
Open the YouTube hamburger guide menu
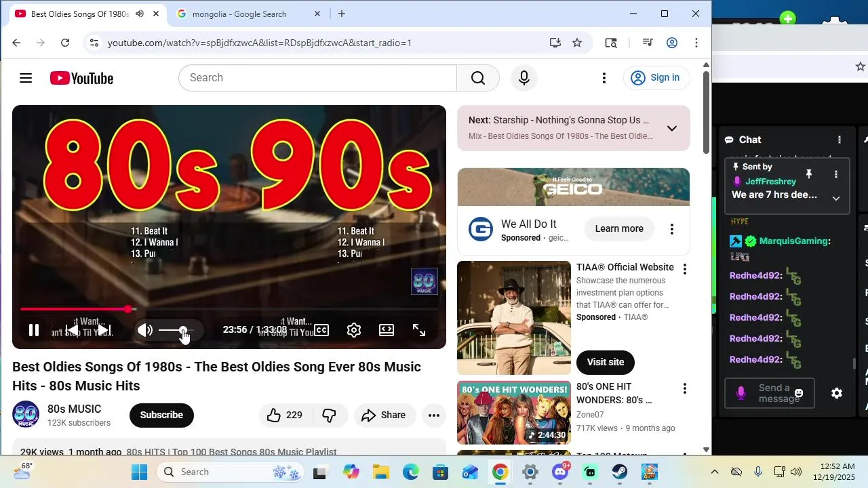coord(26,78)
